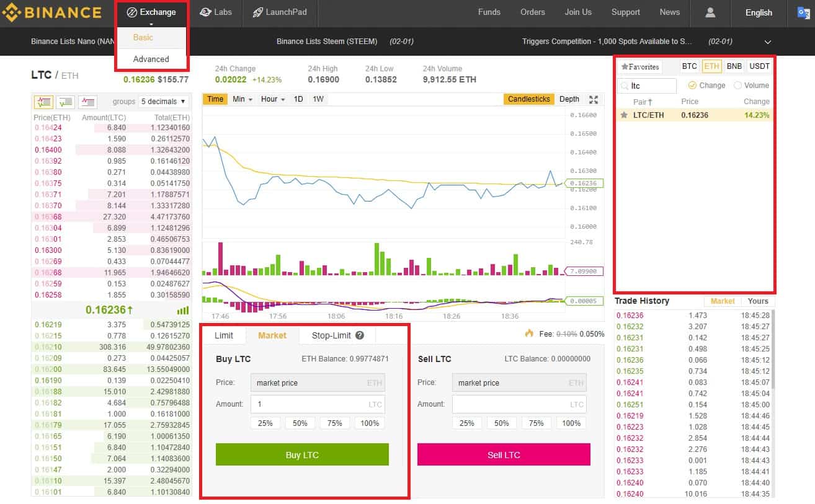Open the Join Us page
This screenshot has height=504, width=815.
[578, 12]
